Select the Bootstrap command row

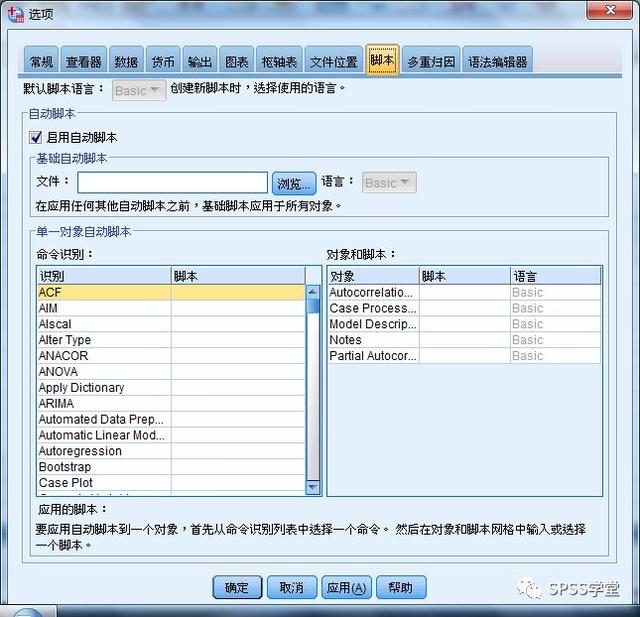point(171,468)
